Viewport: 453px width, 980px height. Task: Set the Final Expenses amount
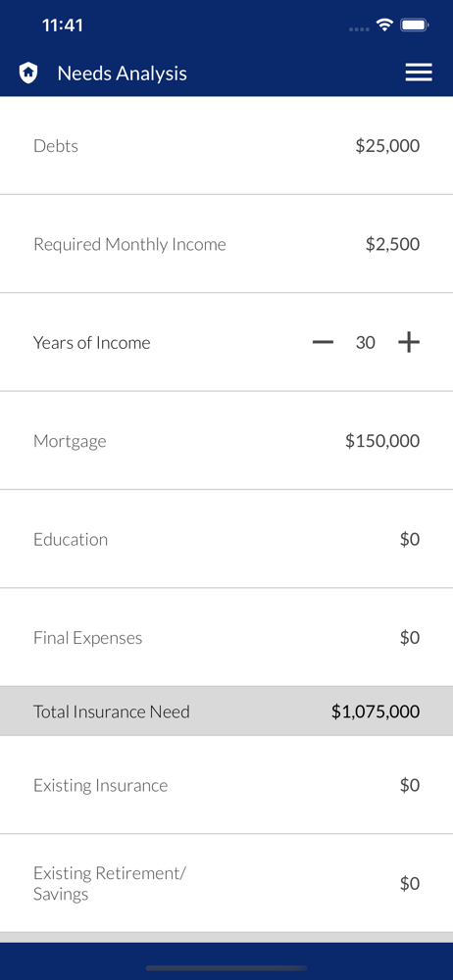pyautogui.click(x=410, y=638)
